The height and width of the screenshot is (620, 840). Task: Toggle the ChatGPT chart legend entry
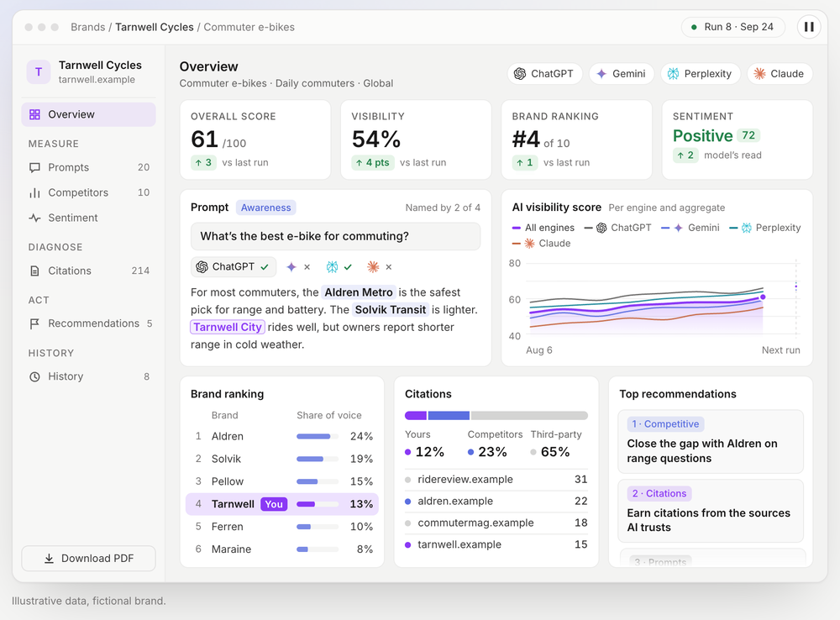coord(617,228)
